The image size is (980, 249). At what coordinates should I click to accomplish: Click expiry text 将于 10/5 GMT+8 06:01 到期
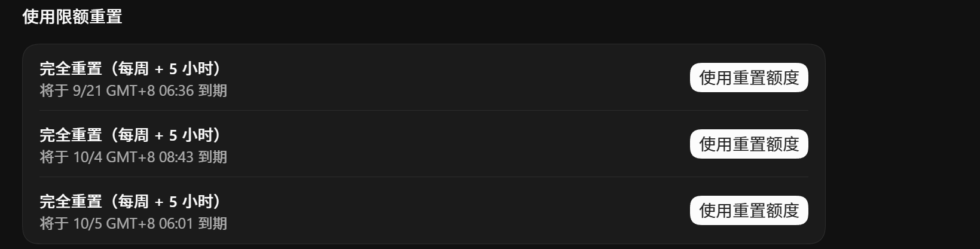pyautogui.click(x=133, y=224)
